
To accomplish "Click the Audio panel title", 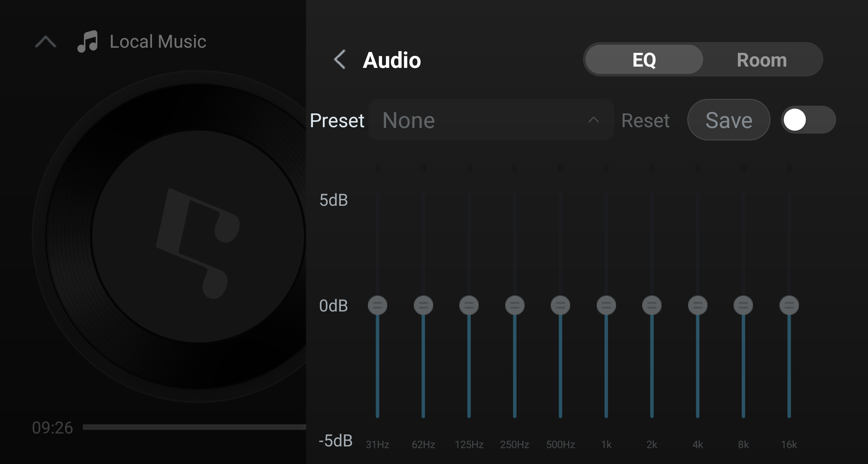I will [392, 60].
